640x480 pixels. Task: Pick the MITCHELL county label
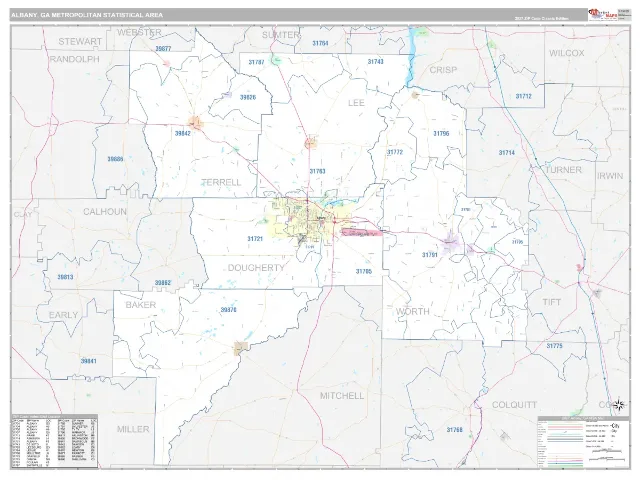[342, 396]
